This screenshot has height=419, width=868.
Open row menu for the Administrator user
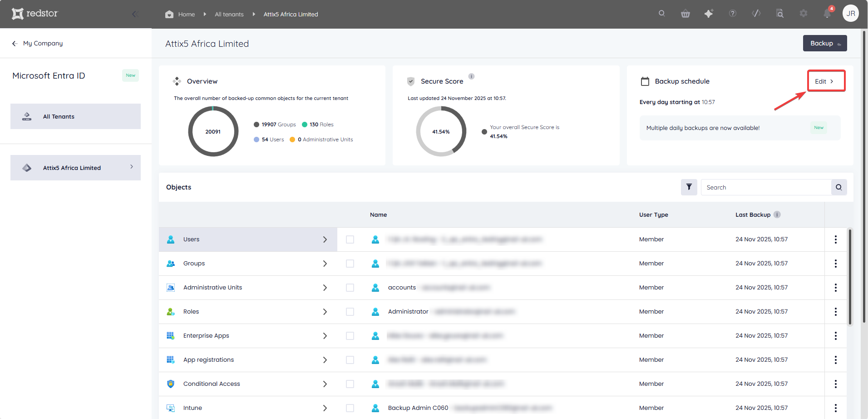tap(836, 312)
